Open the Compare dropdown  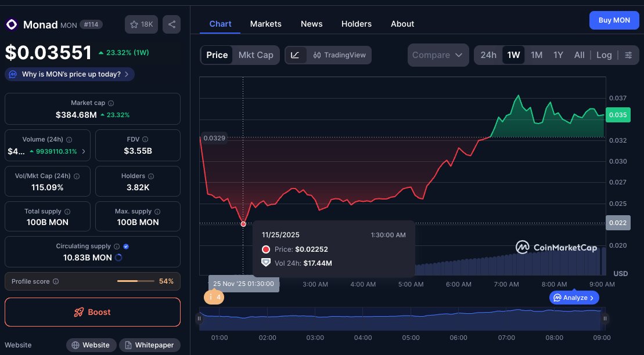point(438,55)
